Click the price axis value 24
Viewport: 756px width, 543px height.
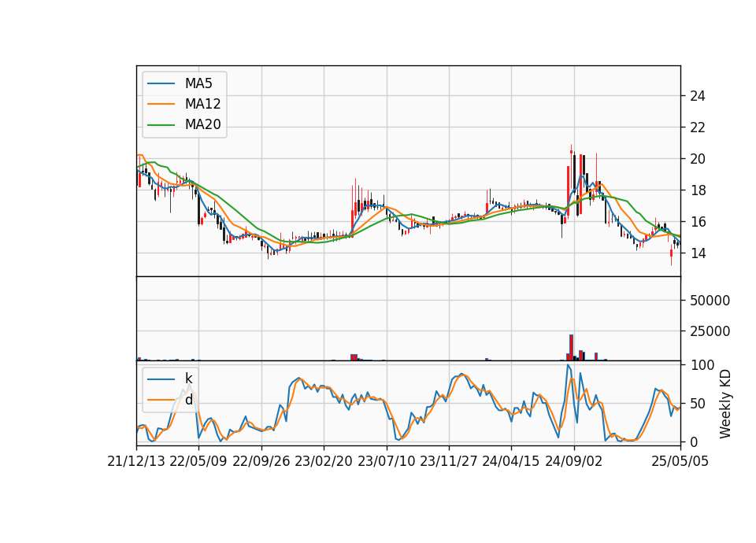(698, 96)
